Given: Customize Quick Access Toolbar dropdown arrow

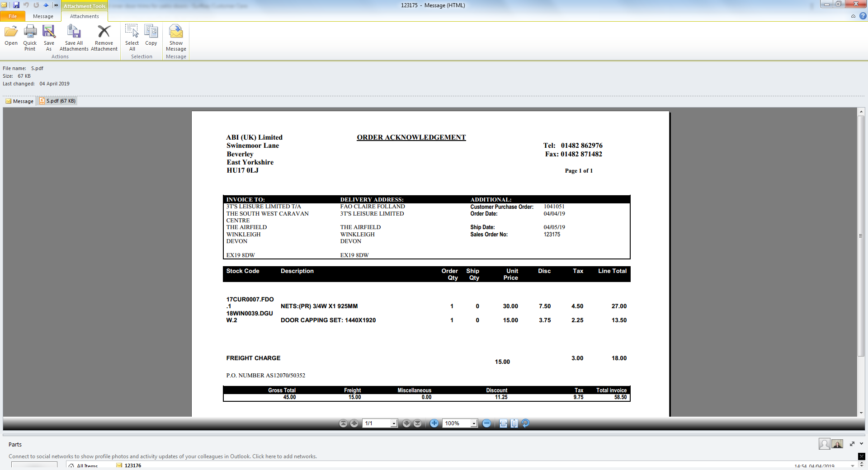Looking at the screenshot, I should pyautogui.click(x=56, y=5).
